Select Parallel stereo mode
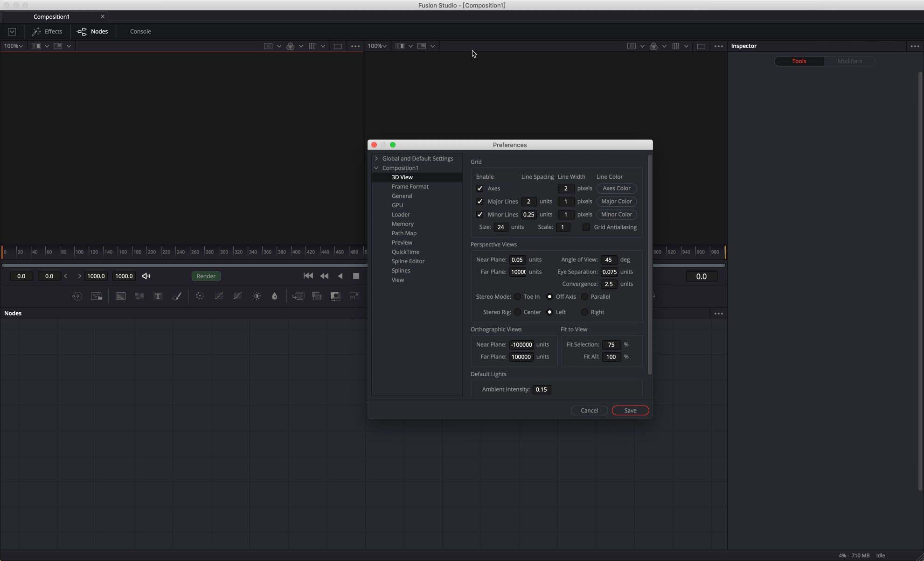The image size is (924, 561). click(584, 297)
